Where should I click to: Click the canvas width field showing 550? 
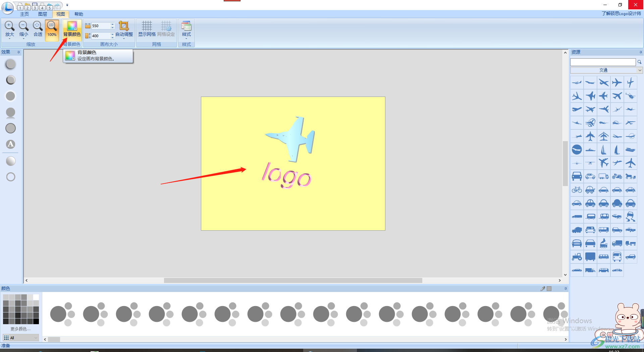coord(100,26)
